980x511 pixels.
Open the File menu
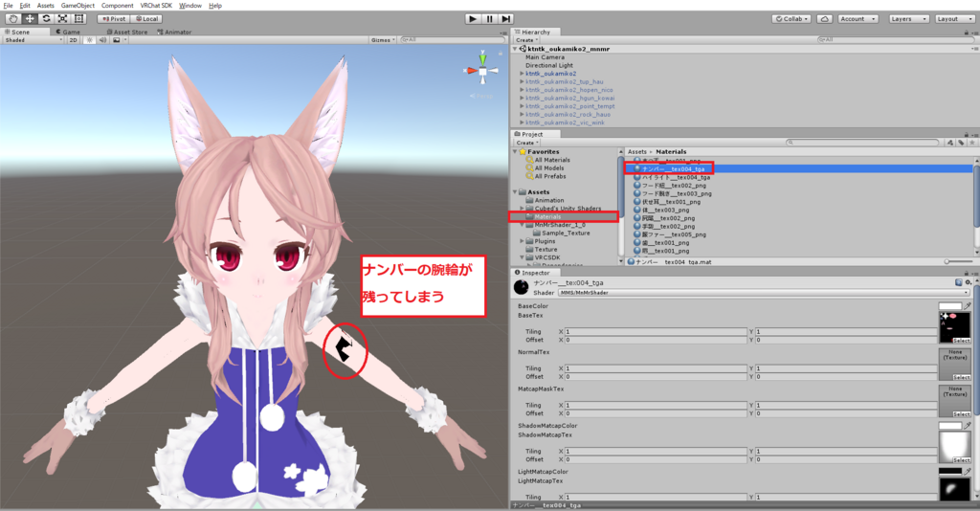coord(8,5)
